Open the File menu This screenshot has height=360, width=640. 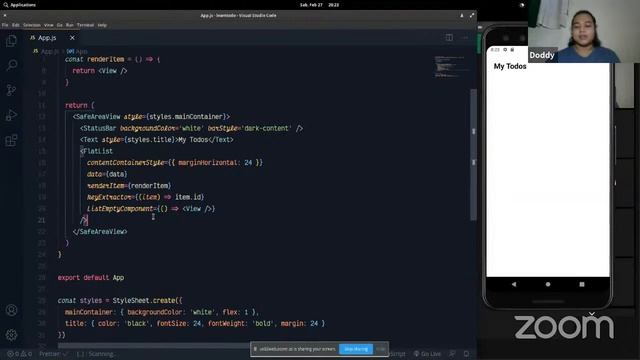tap(5, 25)
